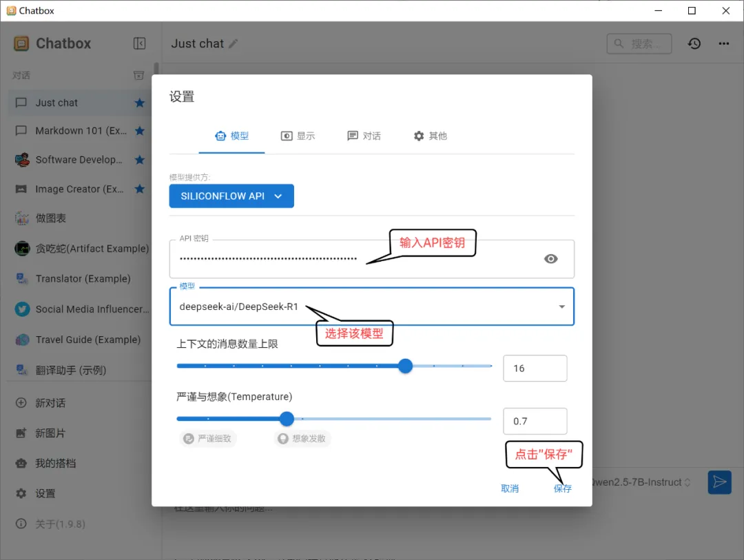Maximize the Chatbox window
Viewport: 744px width, 560px height.
692,10
